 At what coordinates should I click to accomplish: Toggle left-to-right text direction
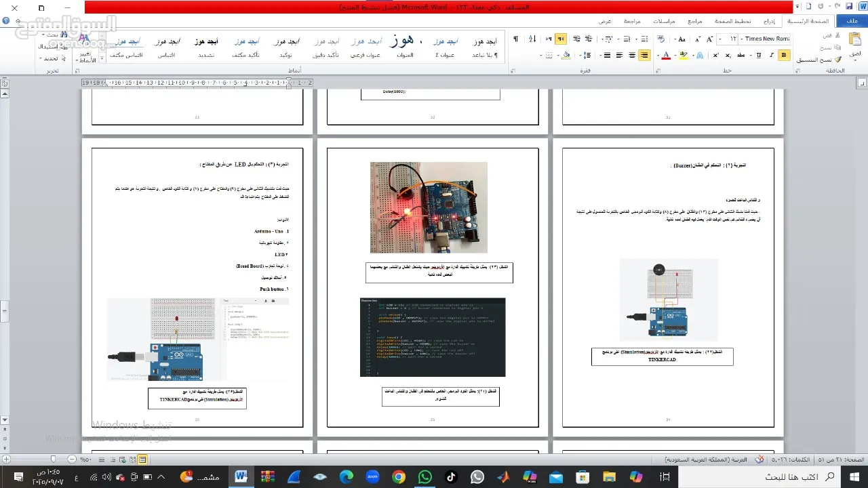(549, 39)
